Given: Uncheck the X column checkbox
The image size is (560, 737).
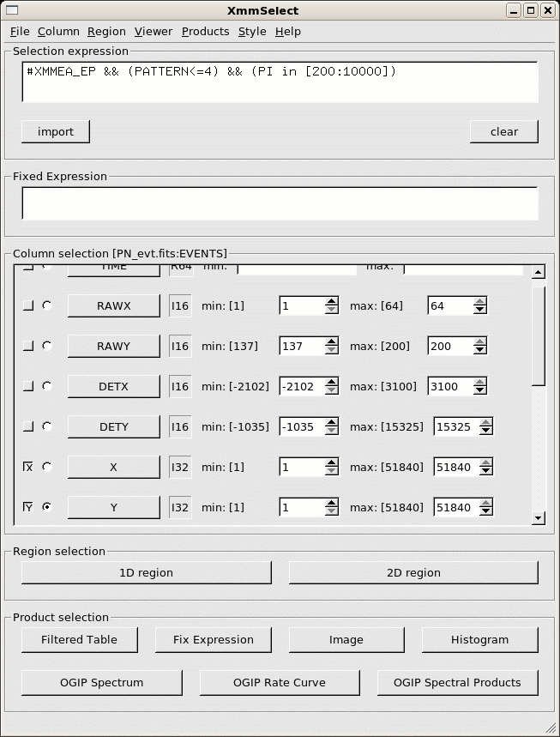Looking at the screenshot, I should click(28, 467).
